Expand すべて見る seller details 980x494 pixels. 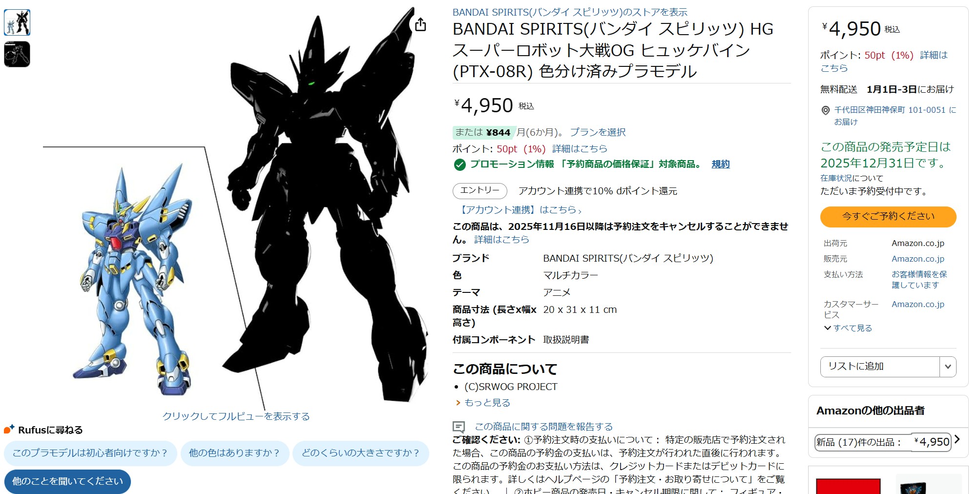848,328
